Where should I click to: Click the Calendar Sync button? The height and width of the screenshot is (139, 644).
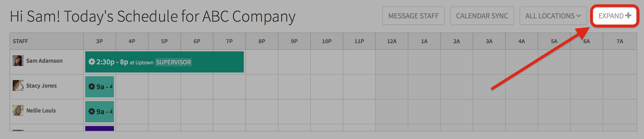point(482,16)
